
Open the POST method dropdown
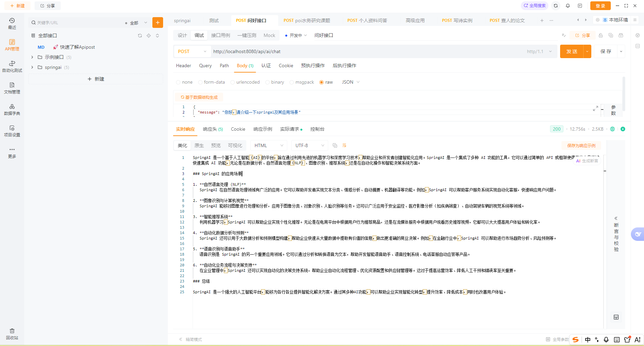tap(192, 51)
